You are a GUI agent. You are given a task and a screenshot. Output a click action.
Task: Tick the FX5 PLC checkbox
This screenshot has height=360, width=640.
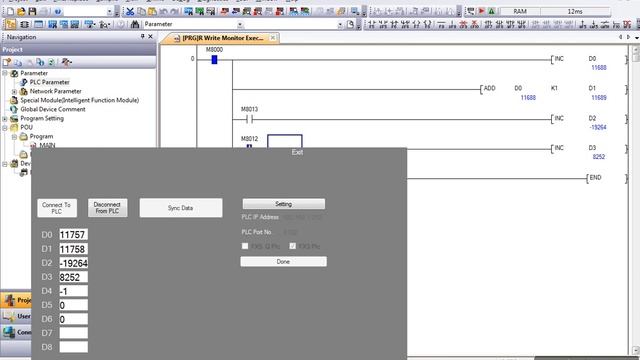click(x=245, y=246)
